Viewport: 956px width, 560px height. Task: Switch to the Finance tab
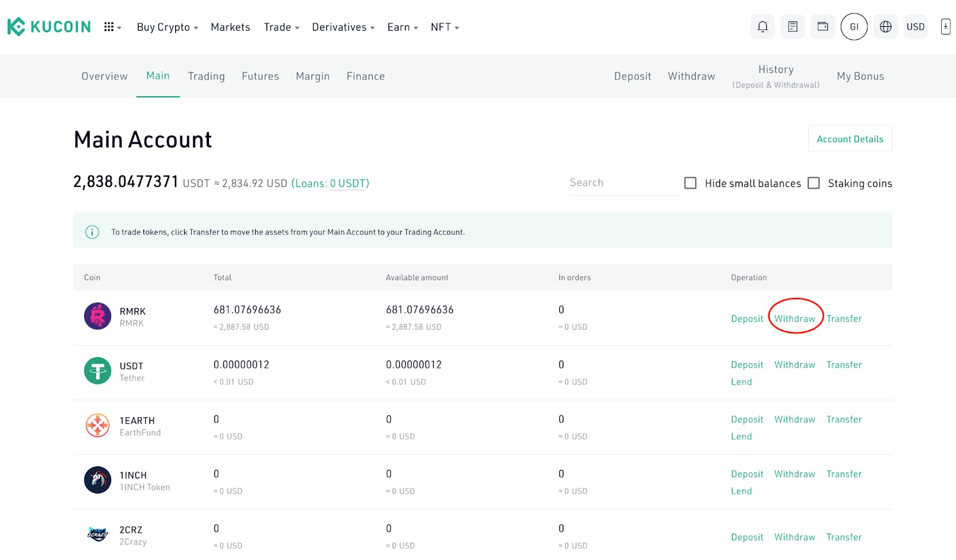[366, 76]
